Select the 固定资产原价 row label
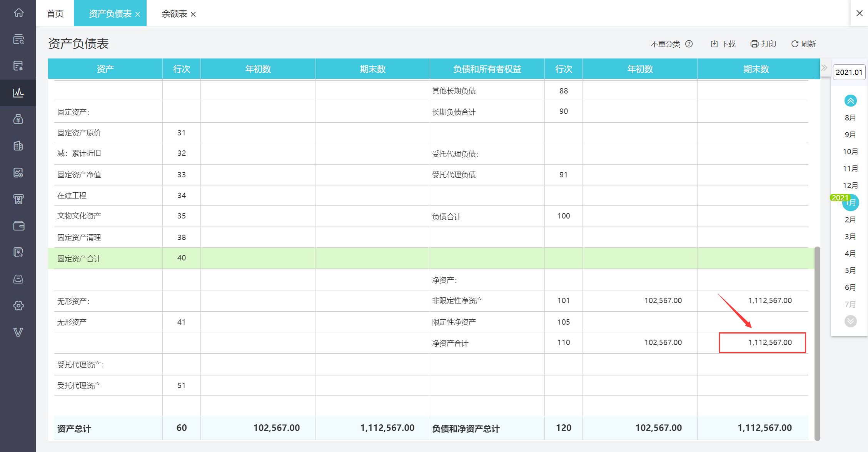868x452 pixels. tap(79, 133)
